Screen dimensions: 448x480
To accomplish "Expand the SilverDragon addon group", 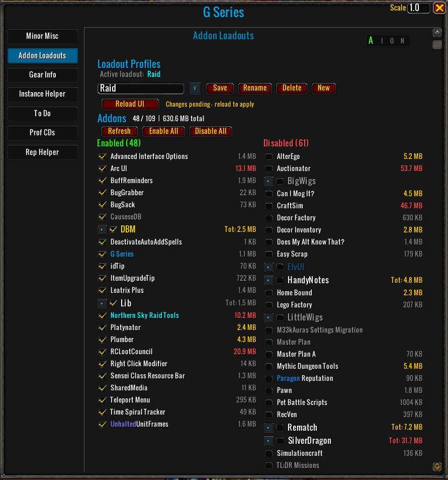I will click(268, 441).
